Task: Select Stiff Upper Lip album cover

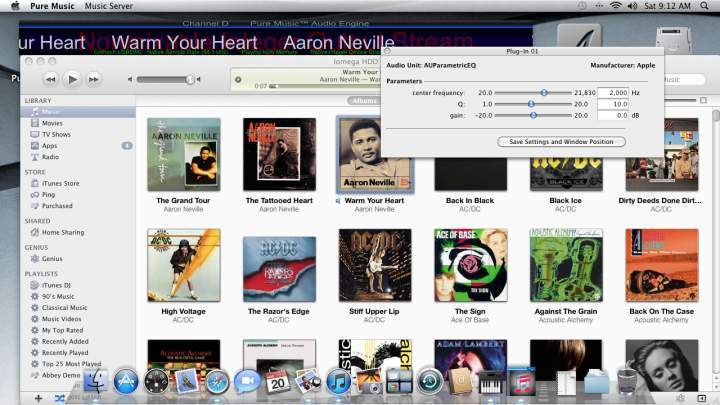Action: click(375, 265)
